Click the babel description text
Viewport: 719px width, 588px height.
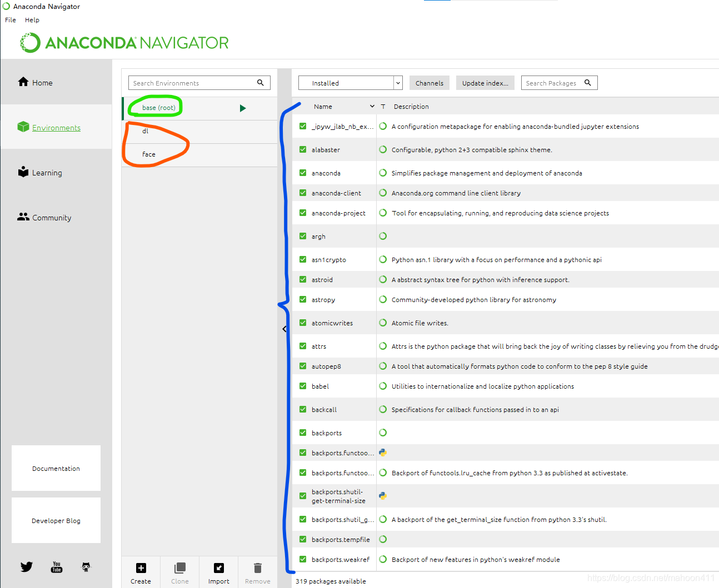click(x=483, y=386)
